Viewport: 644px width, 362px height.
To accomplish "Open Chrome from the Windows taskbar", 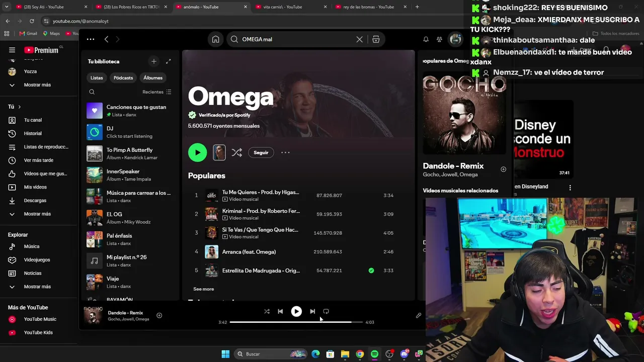I will [x=360, y=354].
